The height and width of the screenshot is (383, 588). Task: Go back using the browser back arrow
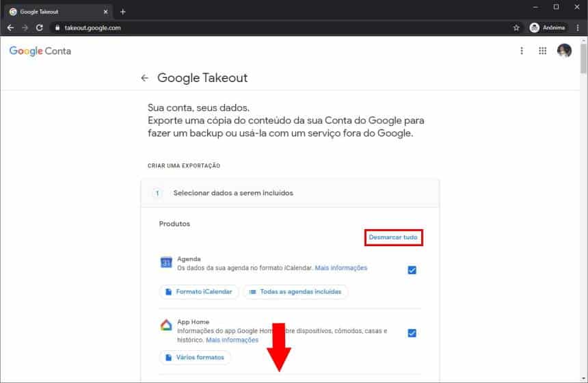[x=10, y=28]
